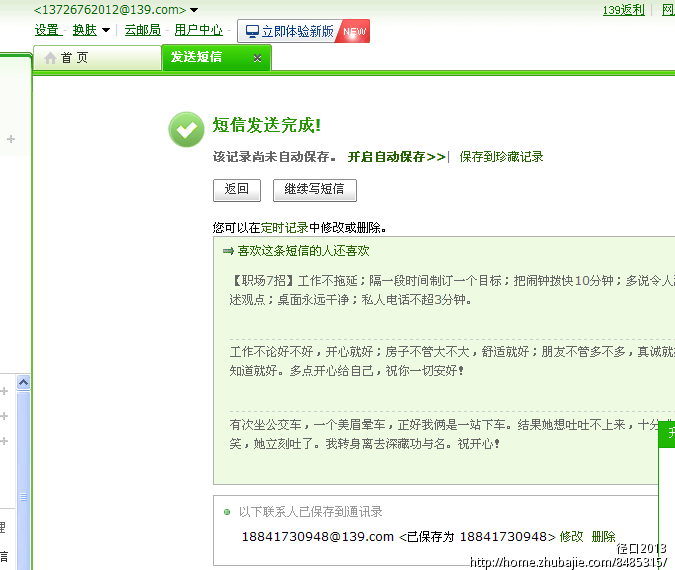Click the arrow icon before 喜欢这条短信的人还喜欢
The width and height of the screenshot is (675, 570).
pyautogui.click(x=228, y=251)
